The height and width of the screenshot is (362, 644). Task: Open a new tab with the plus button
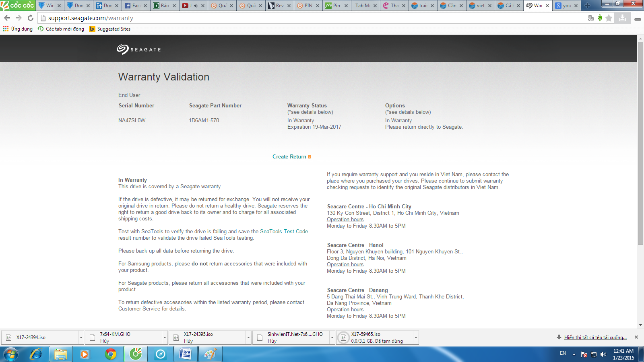click(x=588, y=6)
